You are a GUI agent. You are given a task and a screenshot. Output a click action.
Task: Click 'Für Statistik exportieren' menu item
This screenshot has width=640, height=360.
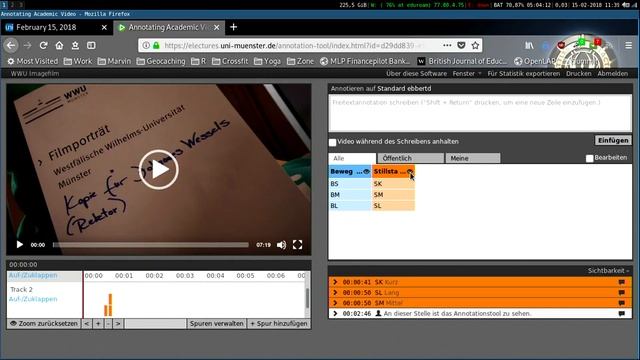click(x=524, y=73)
